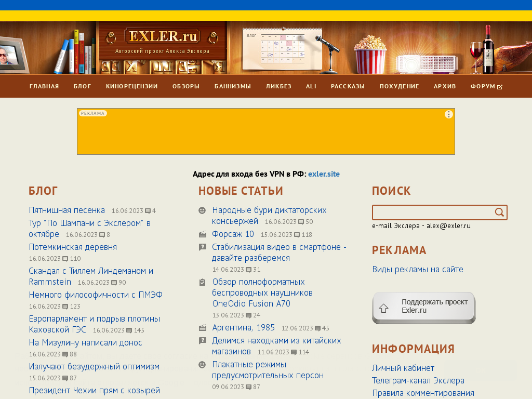Open article Аргентина, 1985
This screenshot has width=532, height=399.
[244, 328]
